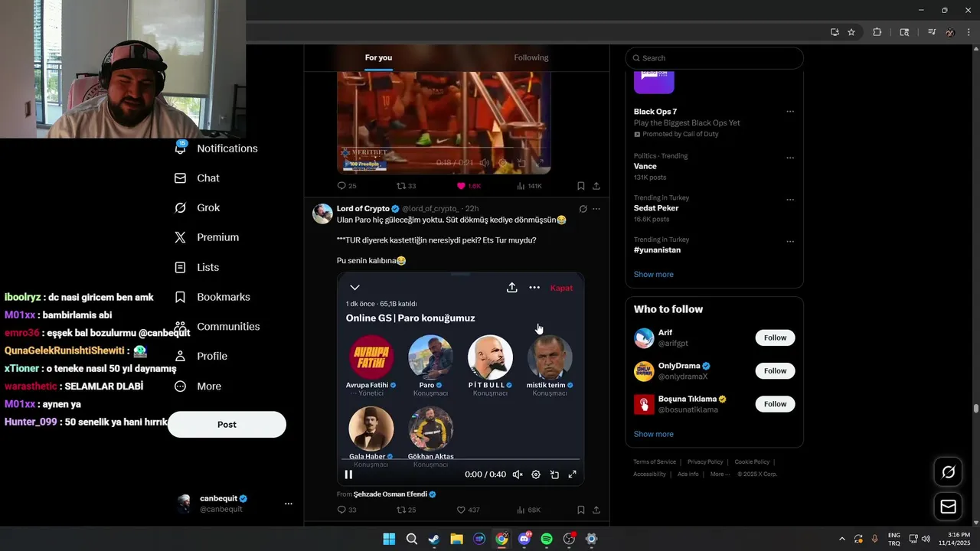980x551 pixels.
Task: Click the red Kapat button
Action: (561, 288)
